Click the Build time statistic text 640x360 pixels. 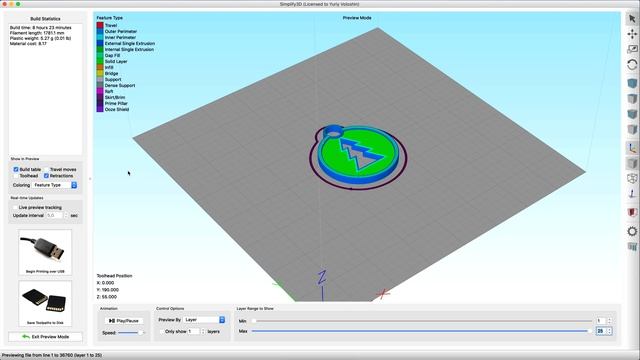point(40,27)
